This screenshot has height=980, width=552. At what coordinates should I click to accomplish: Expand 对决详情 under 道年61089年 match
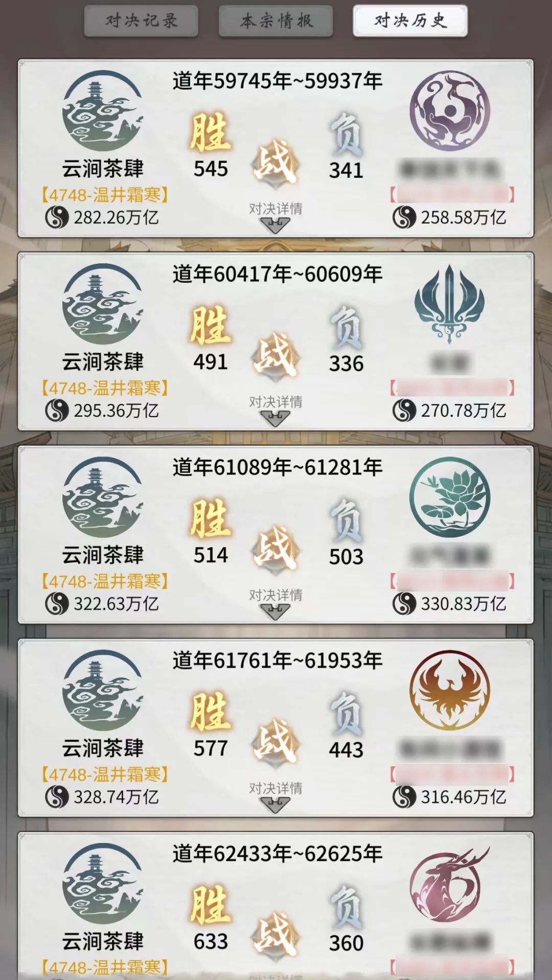275,603
